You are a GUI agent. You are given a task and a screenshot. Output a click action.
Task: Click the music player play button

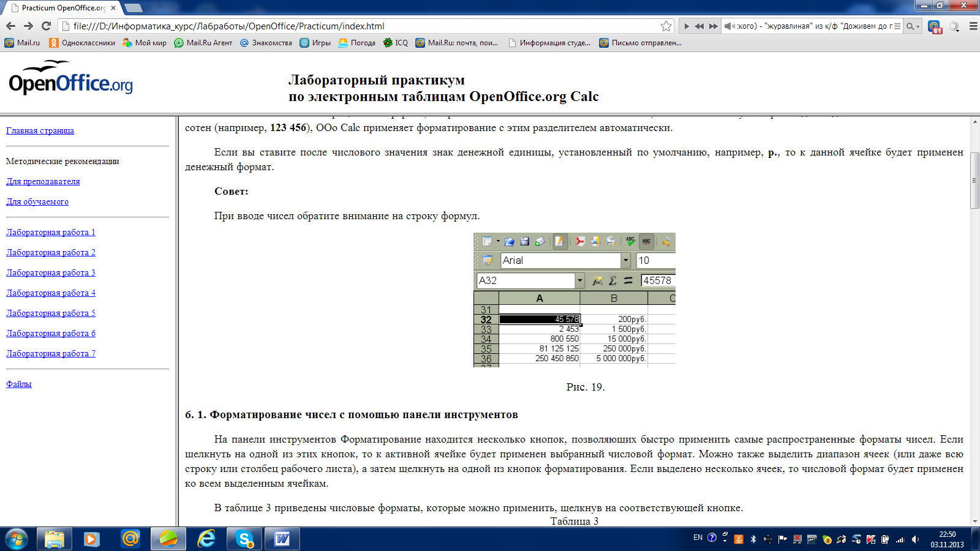point(687,26)
